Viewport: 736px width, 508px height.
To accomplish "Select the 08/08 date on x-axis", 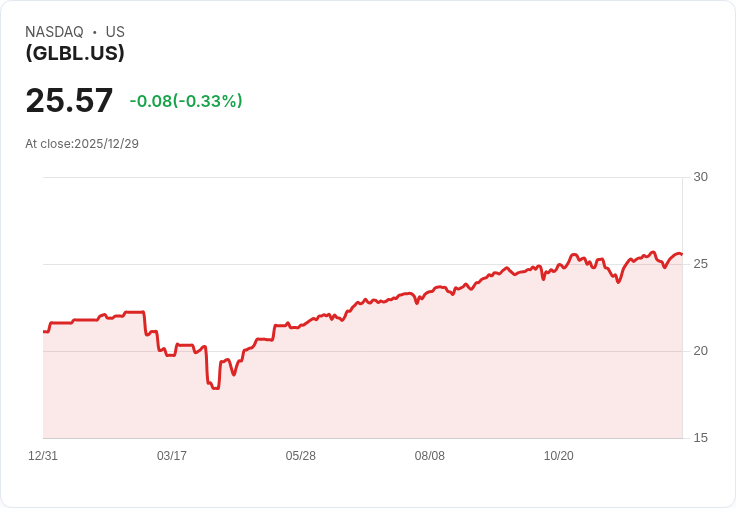I will click(x=430, y=456).
